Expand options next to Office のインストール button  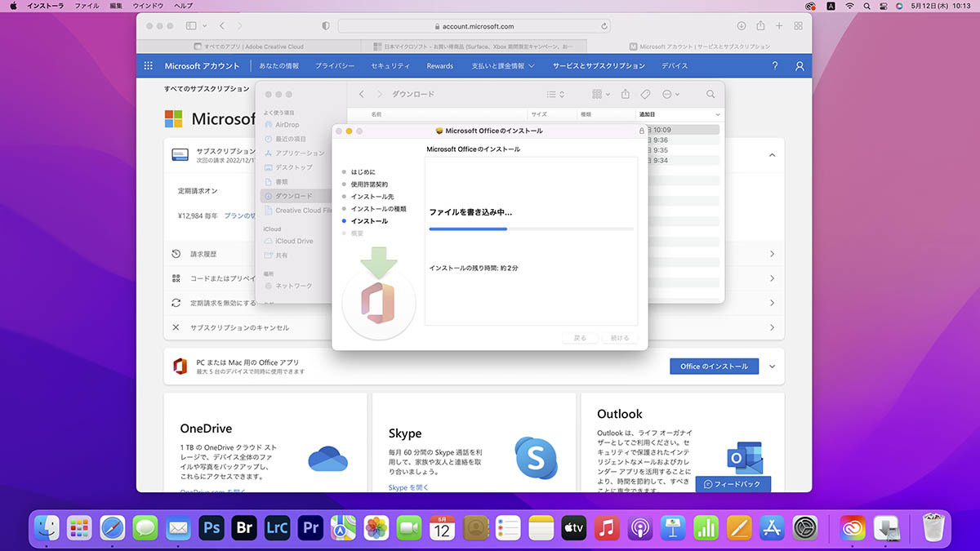point(772,367)
